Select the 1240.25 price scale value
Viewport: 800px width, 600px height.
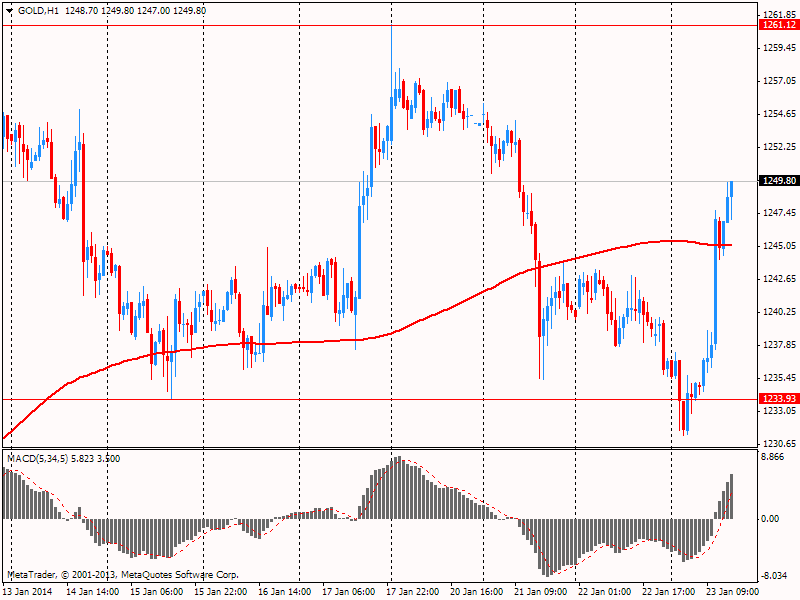click(779, 312)
